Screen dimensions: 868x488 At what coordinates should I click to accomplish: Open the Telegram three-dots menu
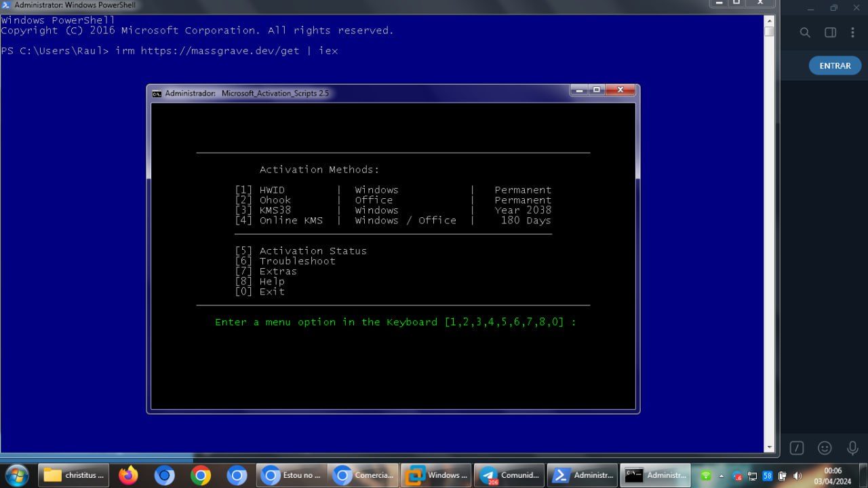[852, 33]
